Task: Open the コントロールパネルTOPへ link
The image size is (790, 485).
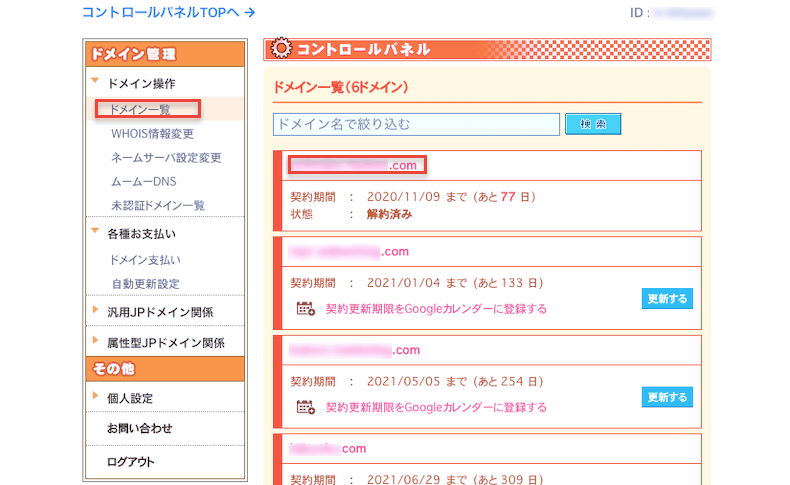Action: pos(169,12)
